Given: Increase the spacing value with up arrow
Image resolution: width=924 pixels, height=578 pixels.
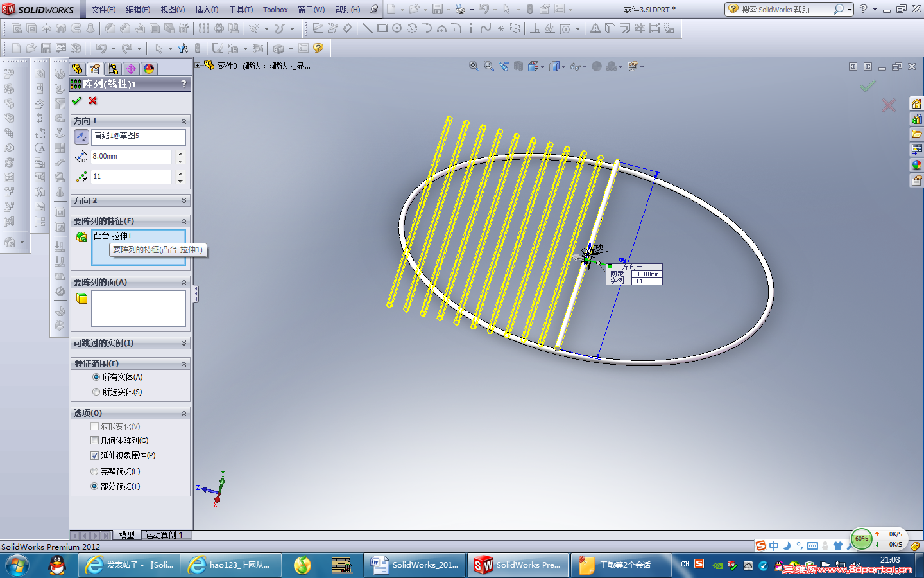Looking at the screenshot, I should click(x=180, y=153).
